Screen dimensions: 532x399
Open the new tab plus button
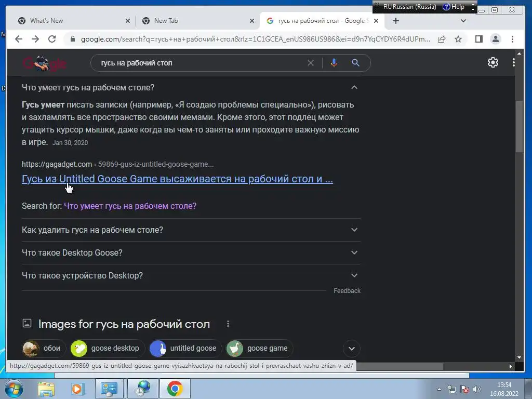395,21
